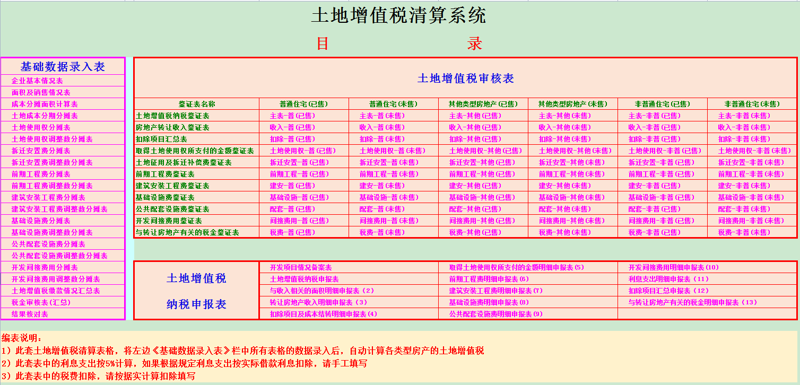
Task: Open 税费-非普(已售) link
Action: tap(655, 233)
